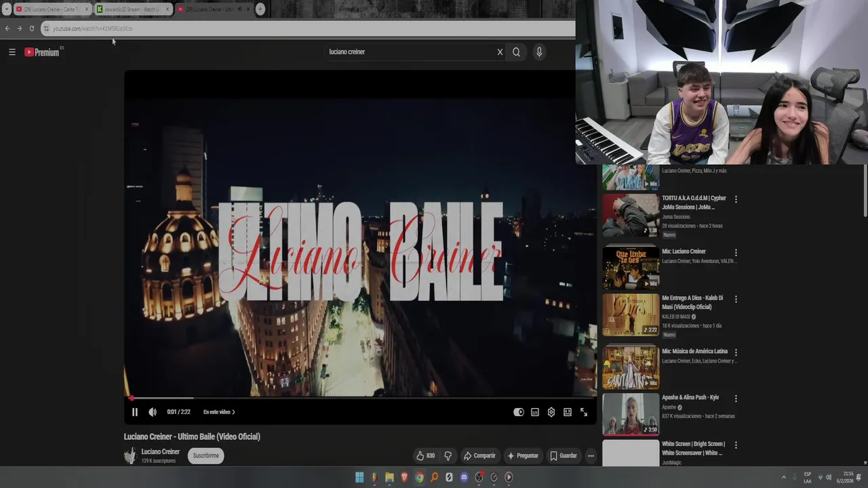This screenshot has height=488, width=868.
Task: Open Discord from the taskbar
Action: click(x=464, y=477)
